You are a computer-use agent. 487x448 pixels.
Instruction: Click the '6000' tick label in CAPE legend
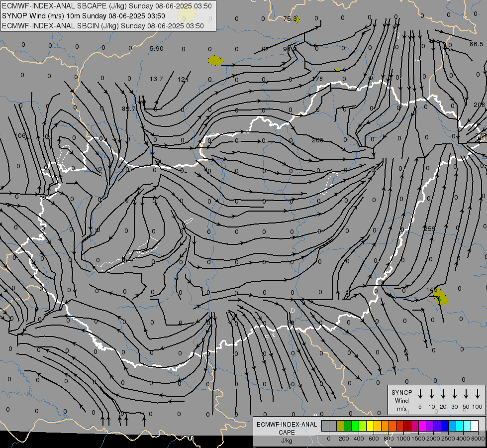pyautogui.click(x=478, y=439)
